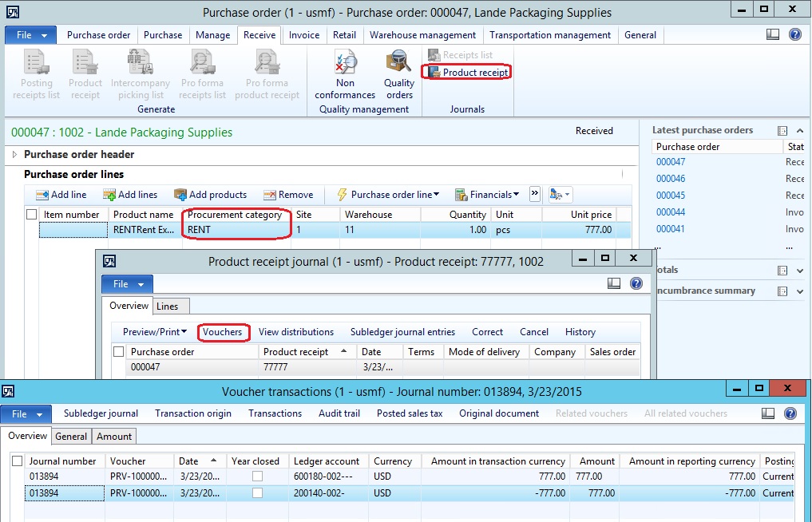Open help icon in main window

[794, 35]
